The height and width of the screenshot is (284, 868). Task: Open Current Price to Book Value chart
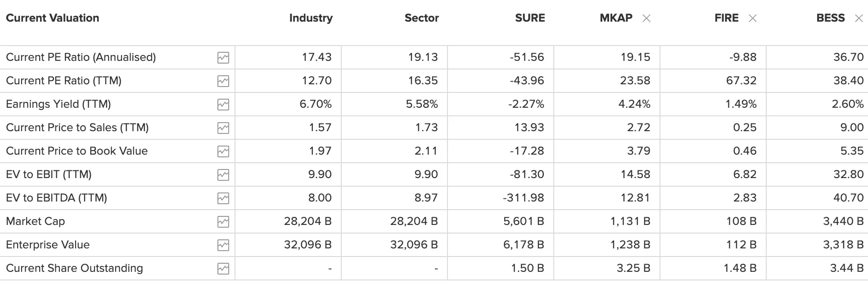[223, 151]
